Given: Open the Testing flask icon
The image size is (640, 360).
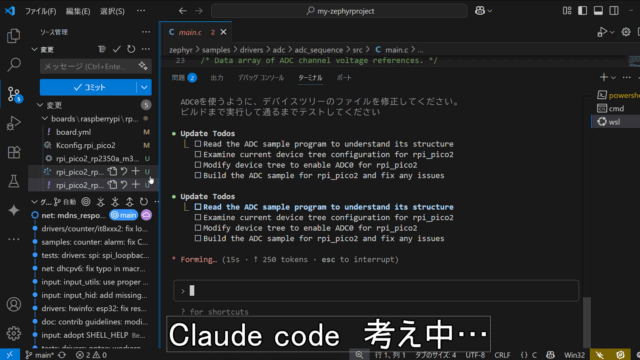Looking at the screenshot, I should point(13,181).
